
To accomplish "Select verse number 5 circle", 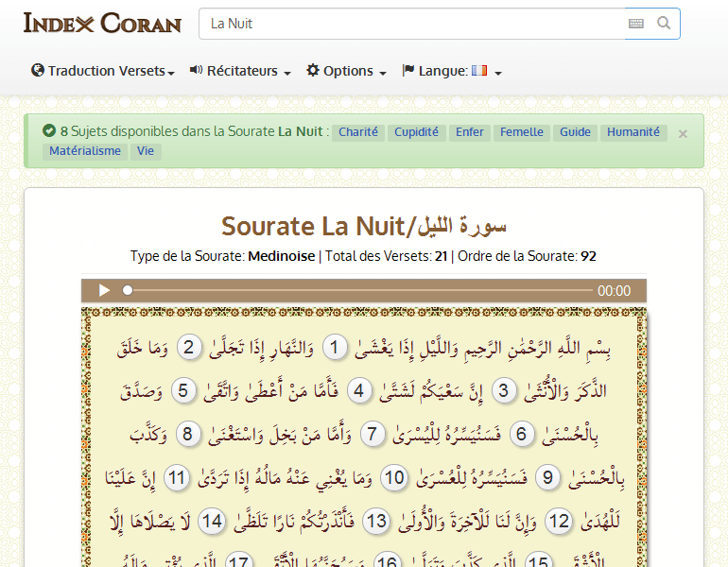I will coord(185,390).
